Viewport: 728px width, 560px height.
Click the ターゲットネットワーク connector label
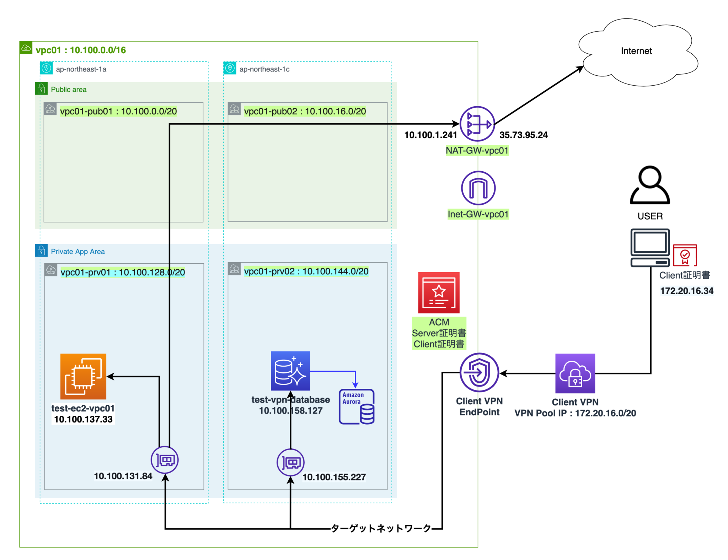[381, 528]
